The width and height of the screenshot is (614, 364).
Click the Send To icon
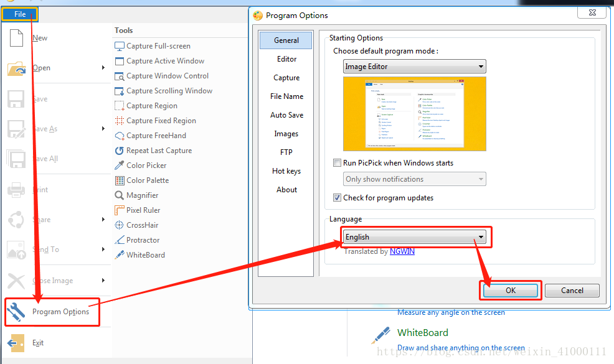pyautogui.click(x=16, y=250)
